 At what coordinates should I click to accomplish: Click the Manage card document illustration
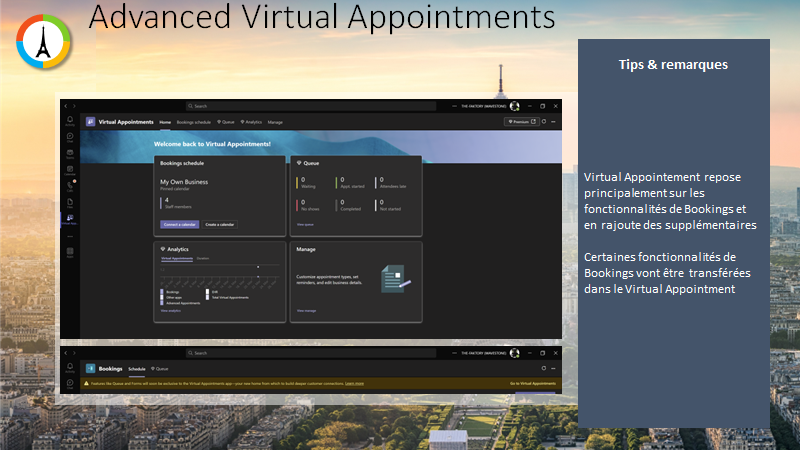(395, 279)
